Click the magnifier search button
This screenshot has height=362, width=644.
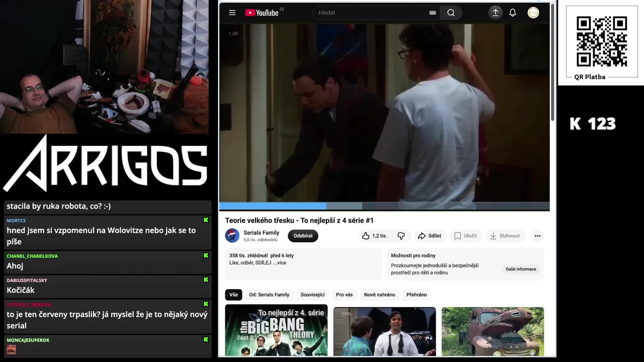(x=451, y=13)
